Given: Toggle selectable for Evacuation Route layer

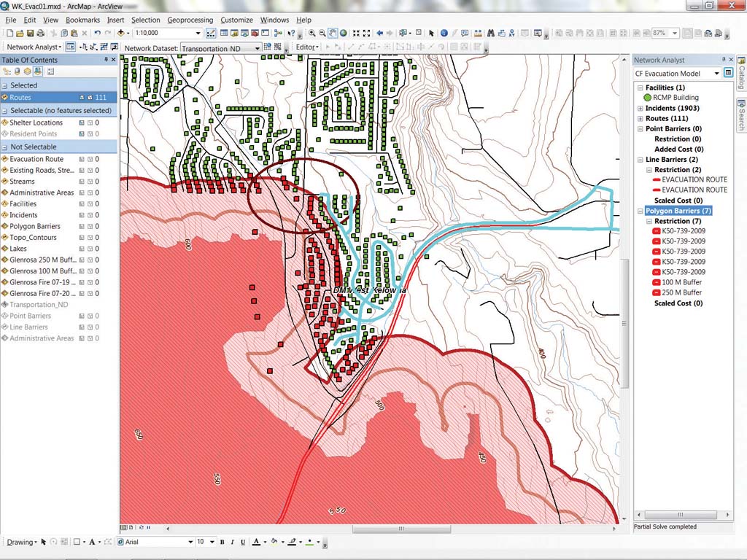Looking at the screenshot, I should point(82,159).
